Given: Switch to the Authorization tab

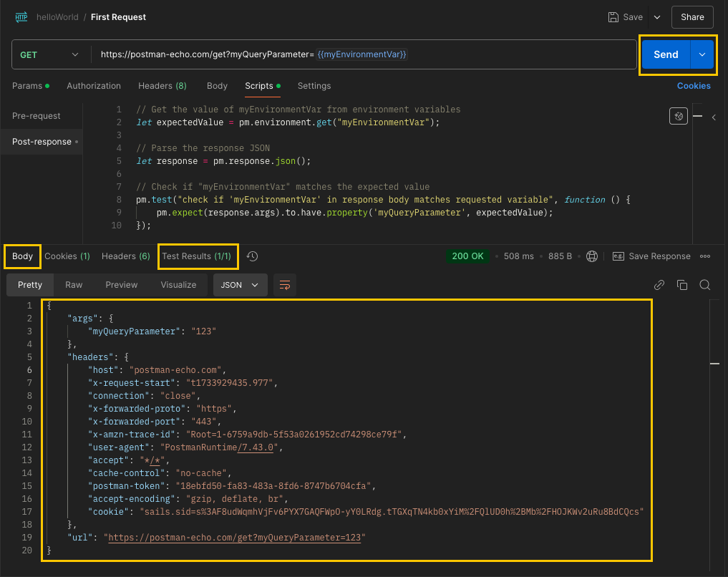Looking at the screenshot, I should [94, 86].
